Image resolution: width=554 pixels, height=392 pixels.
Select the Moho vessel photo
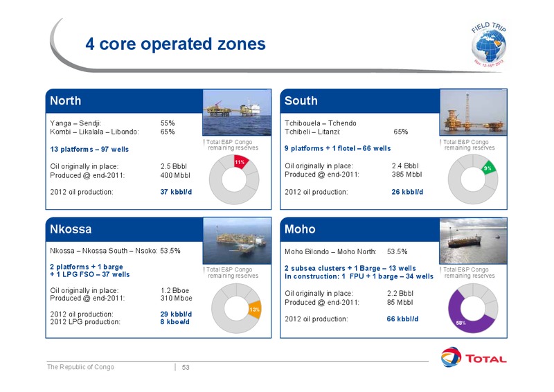point(473,241)
